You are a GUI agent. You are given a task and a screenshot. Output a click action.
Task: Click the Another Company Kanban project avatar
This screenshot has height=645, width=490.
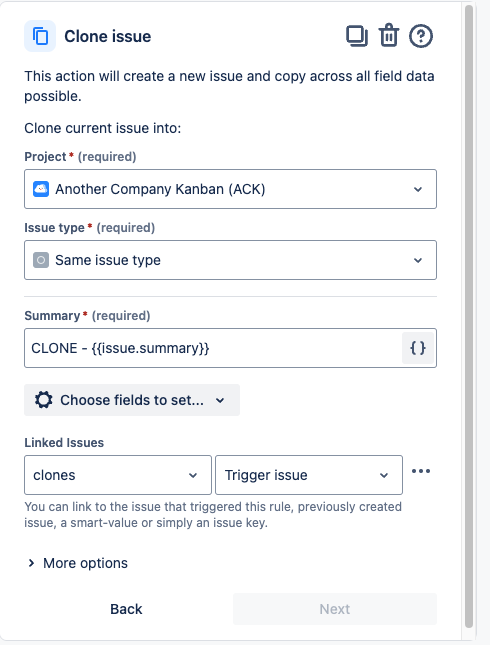[41, 189]
